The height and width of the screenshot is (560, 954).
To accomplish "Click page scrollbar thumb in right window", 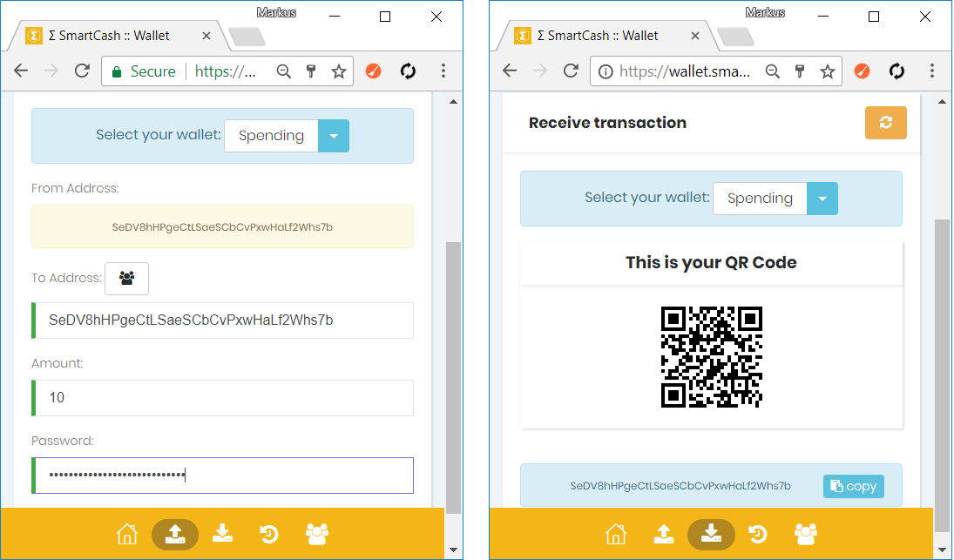I will click(x=942, y=377).
